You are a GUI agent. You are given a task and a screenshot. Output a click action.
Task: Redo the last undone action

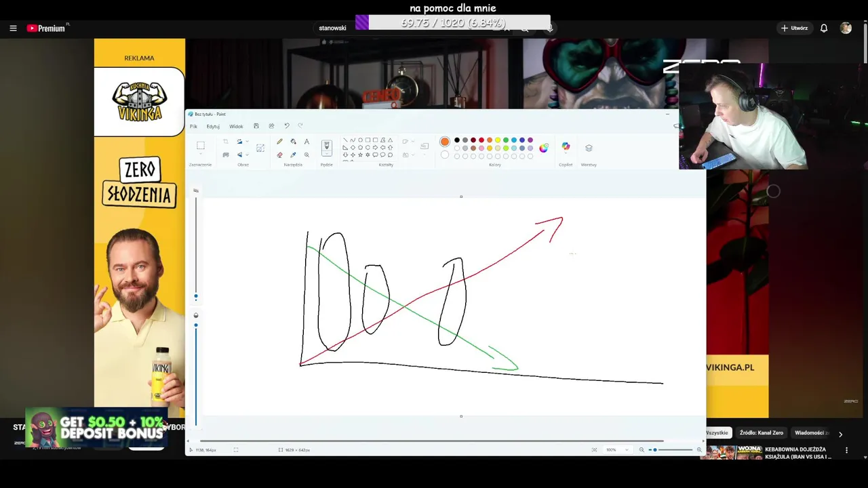(300, 126)
